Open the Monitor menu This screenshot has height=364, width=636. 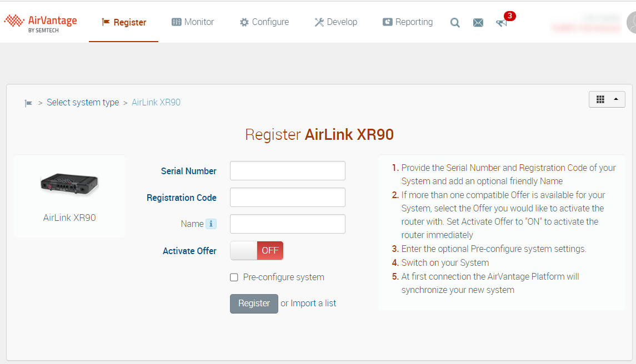click(x=193, y=22)
